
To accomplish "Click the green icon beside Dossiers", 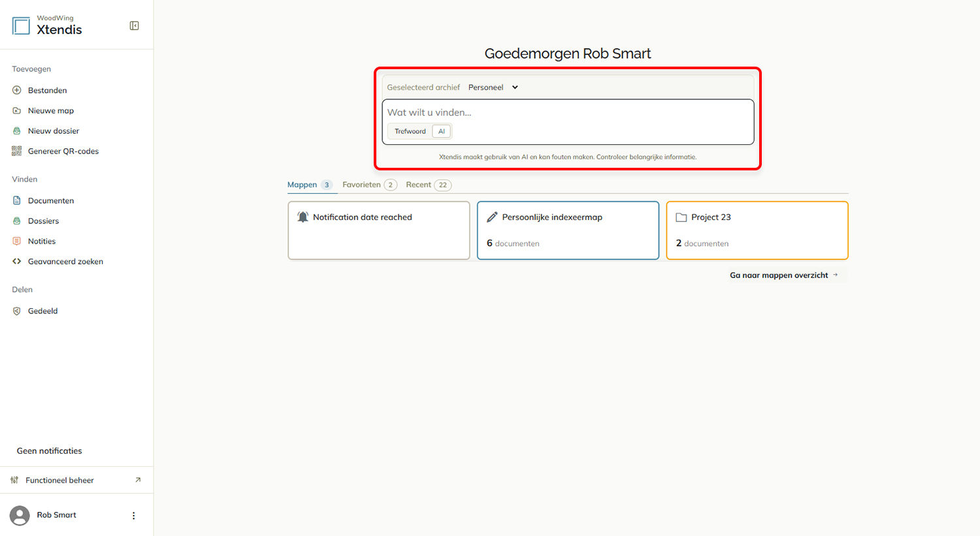I will click(x=17, y=221).
